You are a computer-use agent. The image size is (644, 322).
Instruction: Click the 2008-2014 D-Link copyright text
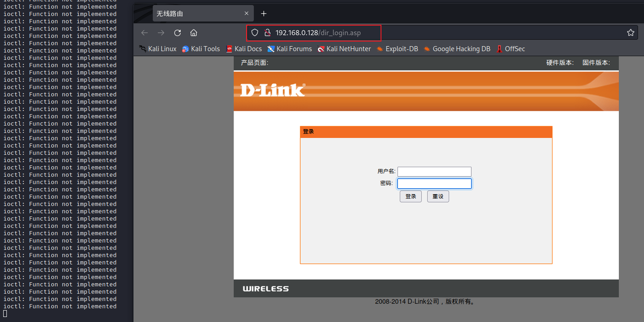(425, 302)
